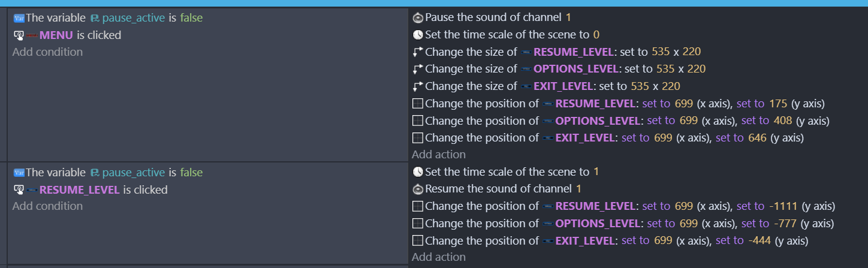868x268 pixels.
Task: Add an action to the first event
Action: click(x=439, y=155)
